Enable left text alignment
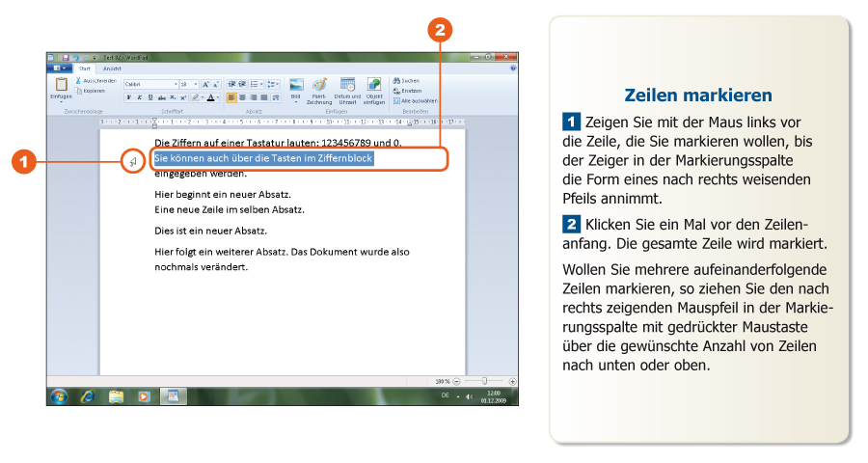 coord(232,97)
